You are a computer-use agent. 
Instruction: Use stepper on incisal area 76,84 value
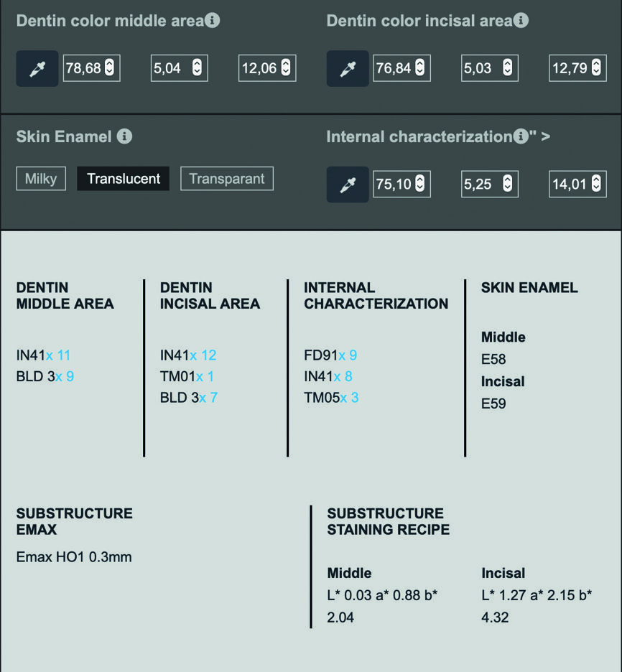tap(420, 69)
